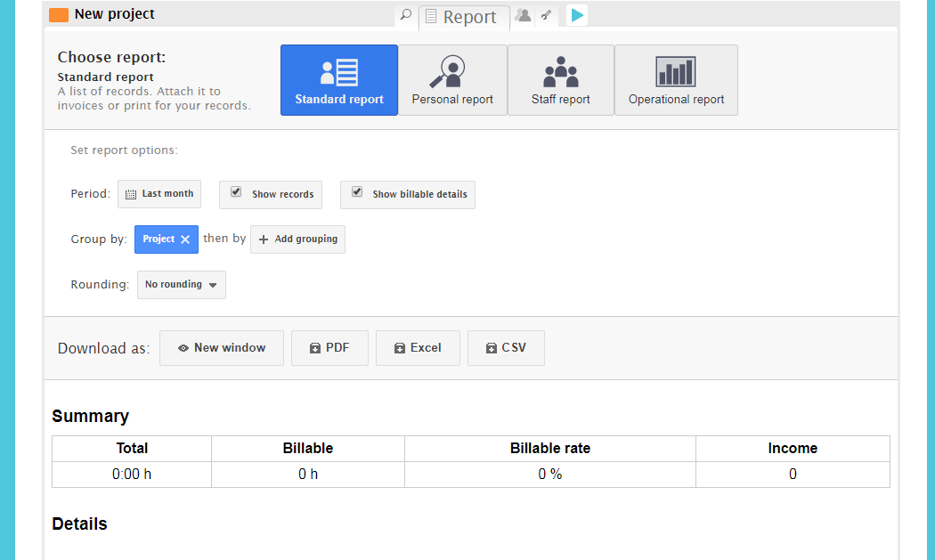
Task: Open the wrench settings tab
Action: (546, 15)
